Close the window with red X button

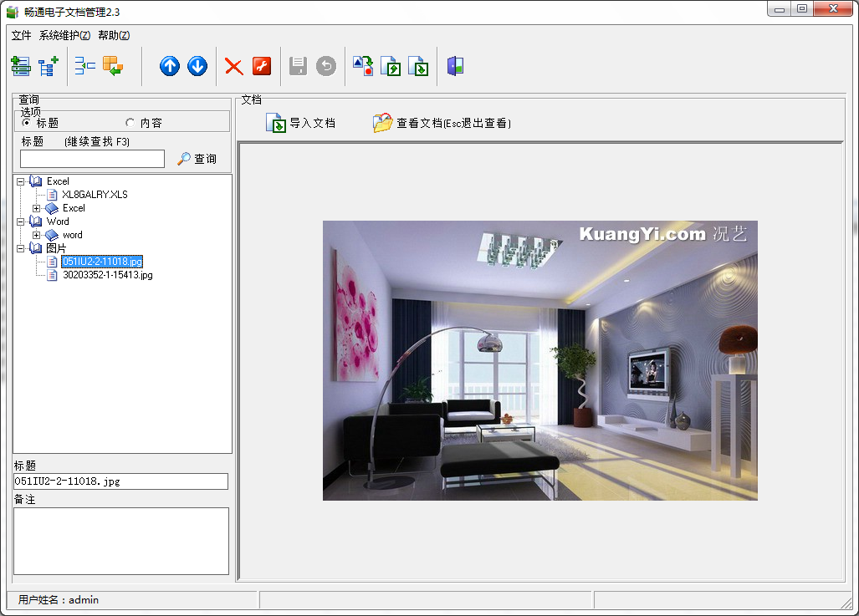833,8
